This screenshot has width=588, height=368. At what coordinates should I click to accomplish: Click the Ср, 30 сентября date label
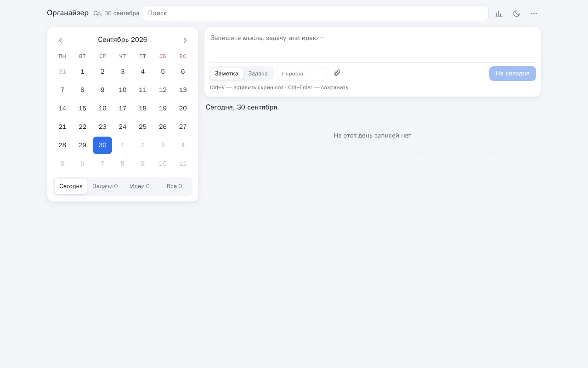coord(116,13)
